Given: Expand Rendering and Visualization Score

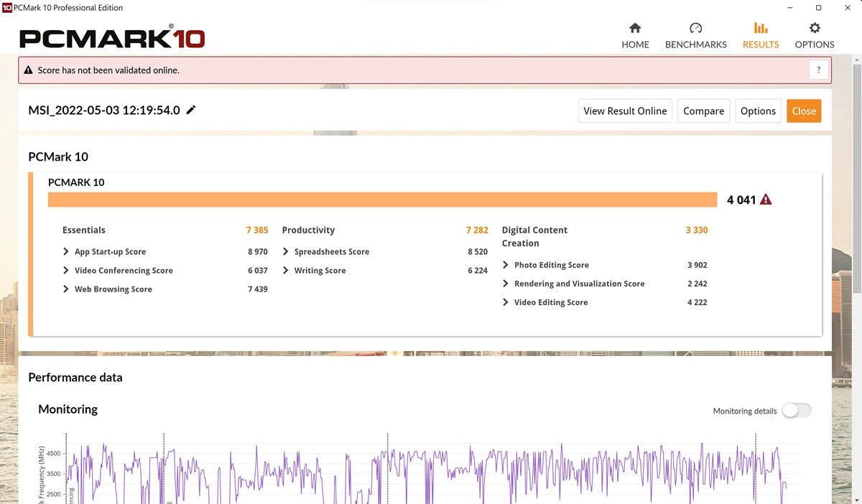Looking at the screenshot, I should click(506, 284).
